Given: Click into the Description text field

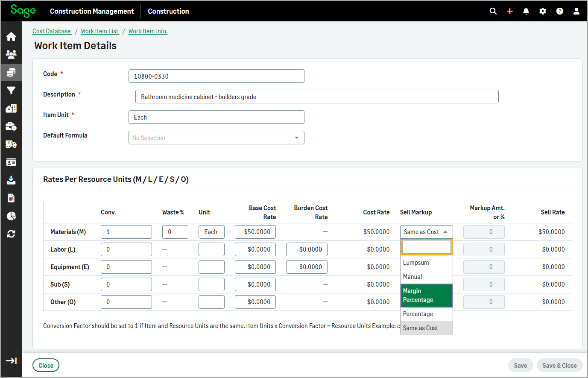Looking at the screenshot, I should point(316,97).
